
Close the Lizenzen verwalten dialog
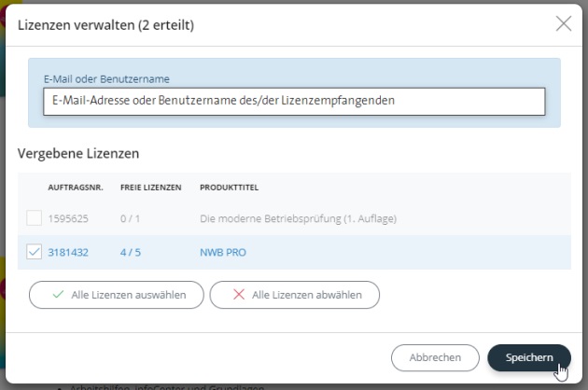564,24
